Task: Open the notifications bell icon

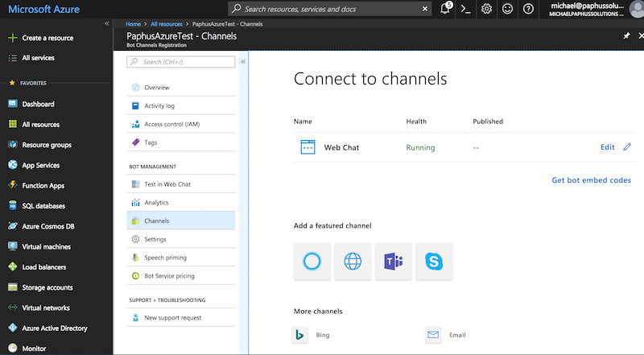Action: coord(445,9)
